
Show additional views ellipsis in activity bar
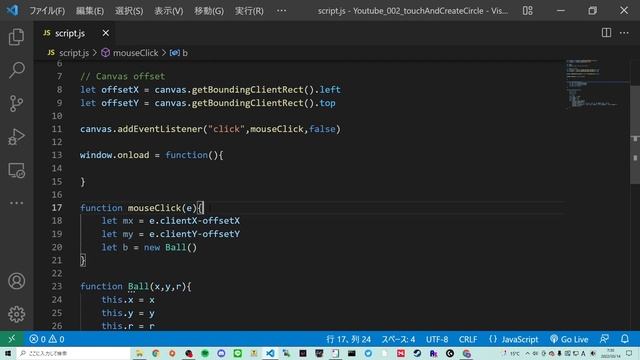[16, 203]
